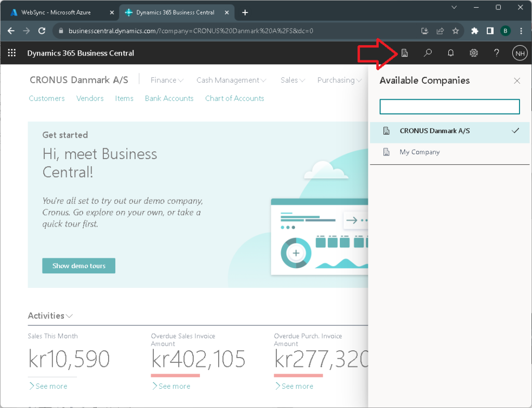
Task: Expand the Finance menu
Action: (167, 80)
